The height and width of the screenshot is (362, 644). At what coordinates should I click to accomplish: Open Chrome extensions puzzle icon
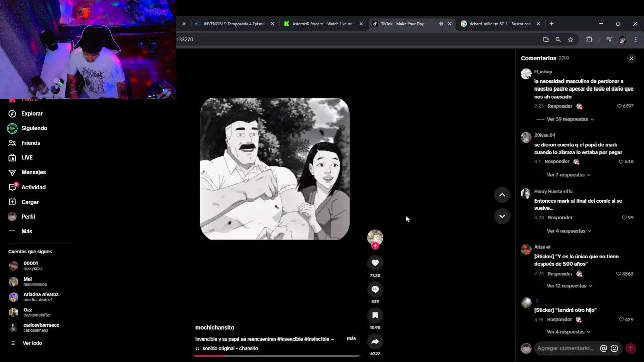589,40
